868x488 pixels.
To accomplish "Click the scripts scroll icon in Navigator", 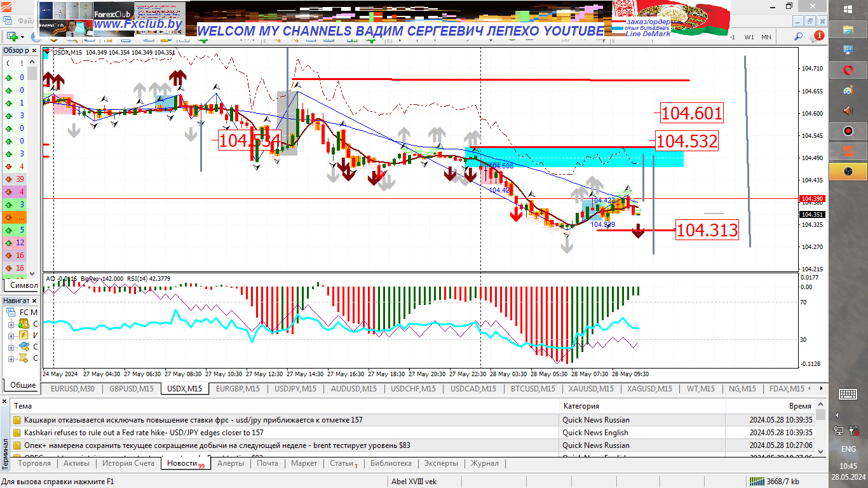I will pyautogui.click(x=24, y=358).
